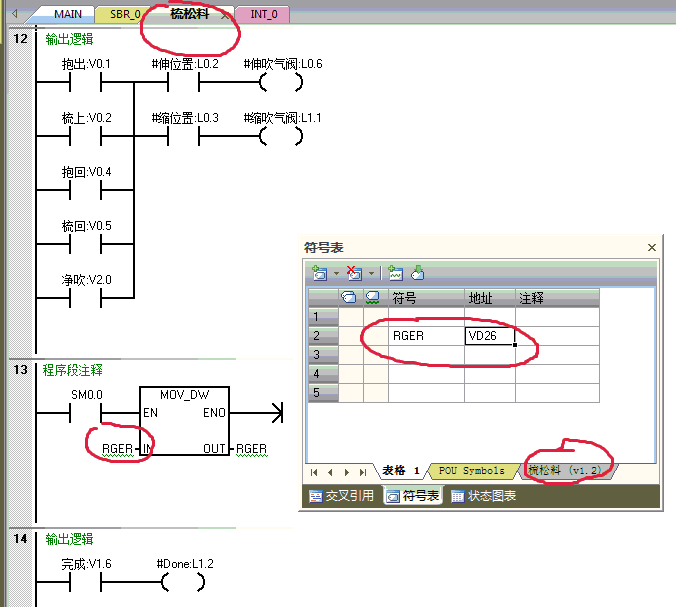This screenshot has height=607, width=676.
Task: Select row header 3 in symbol table
Action: tap(323, 355)
